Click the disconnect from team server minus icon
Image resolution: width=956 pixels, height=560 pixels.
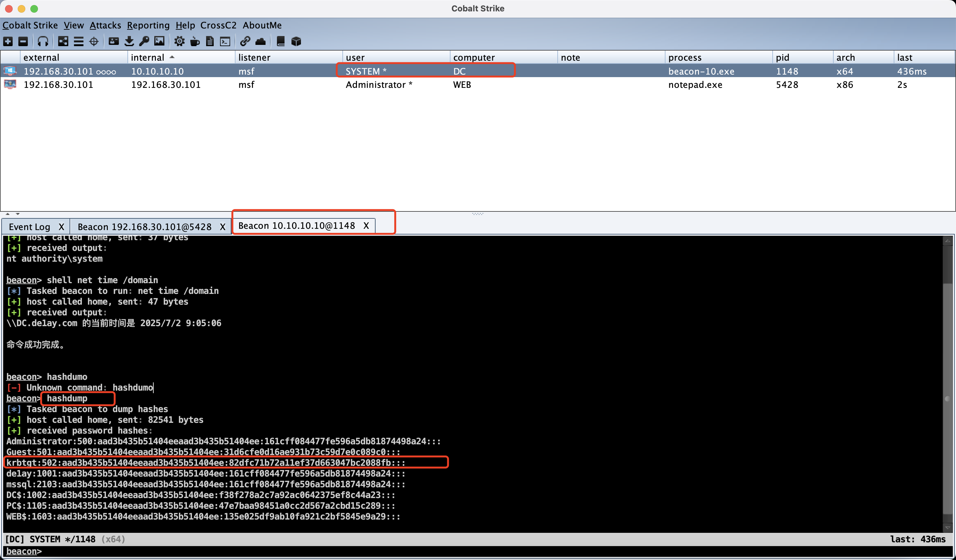tap(23, 41)
